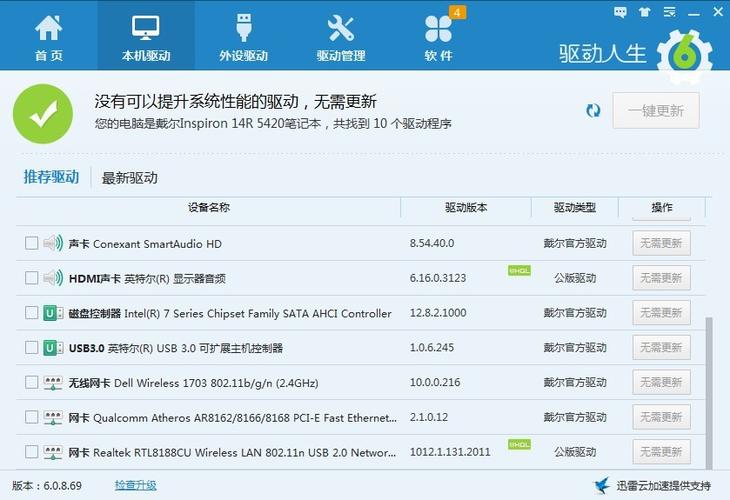Click version 10.0.0.216 cell
The height and width of the screenshot is (500, 730).
click(435, 382)
